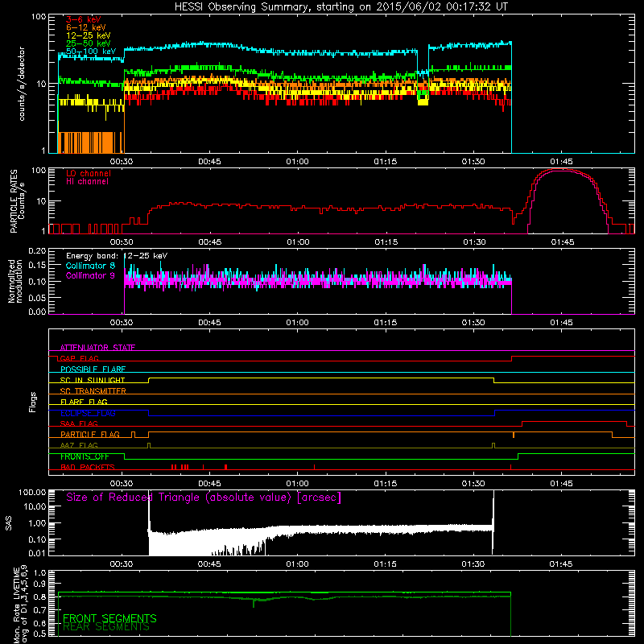Click the 'counts/s/detector' y-axis label
644x644 pixels.
tap(22, 84)
